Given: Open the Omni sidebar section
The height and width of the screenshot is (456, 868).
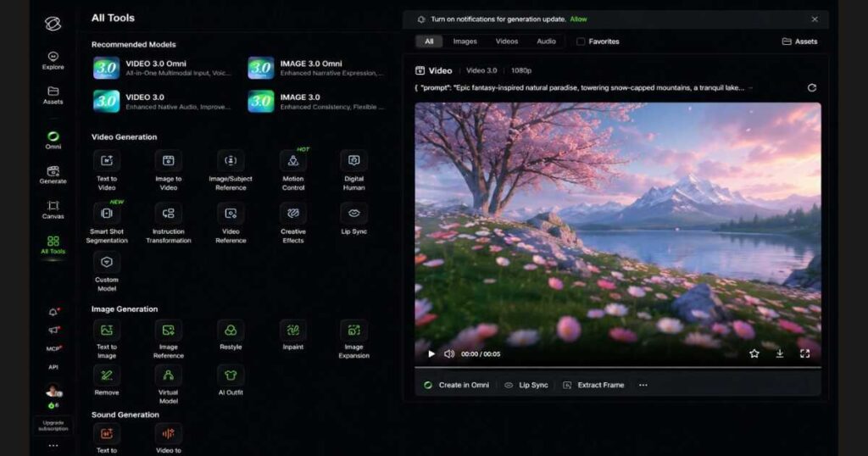Looking at the screenshot, I should pyautogui.click(x=53, y=140).
